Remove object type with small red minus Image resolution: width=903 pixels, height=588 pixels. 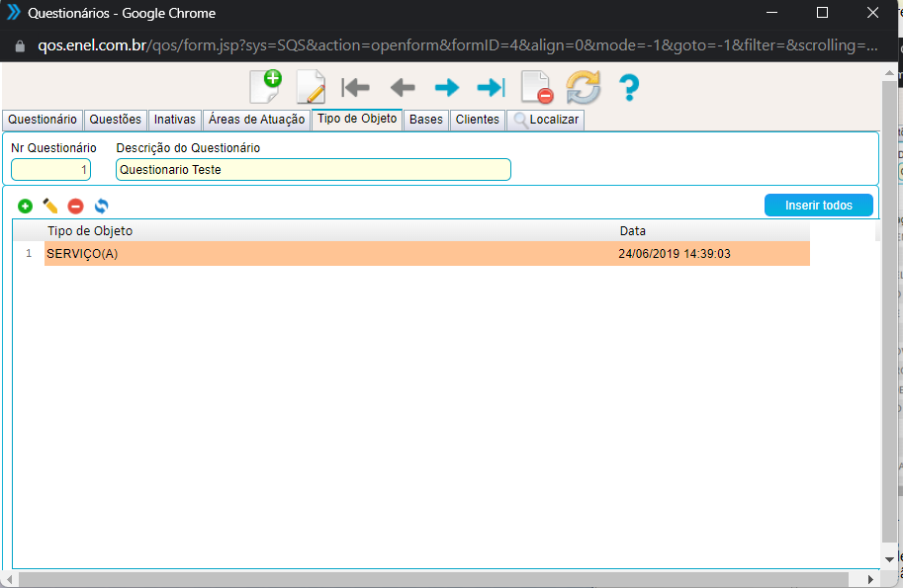coord(75,206)
